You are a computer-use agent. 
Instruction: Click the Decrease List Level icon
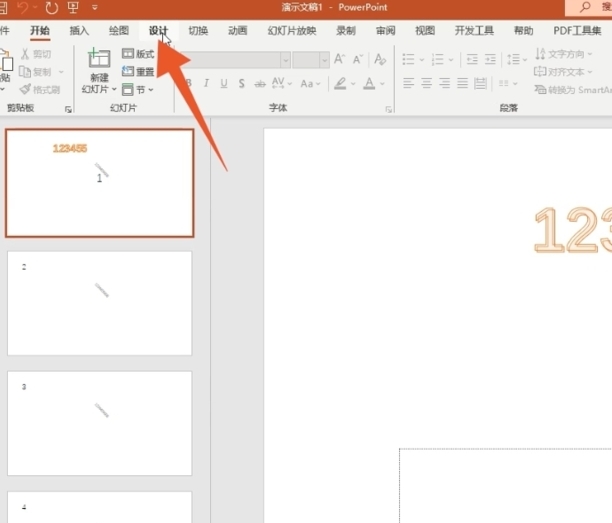pyautogui.click(x=472, y=60)
